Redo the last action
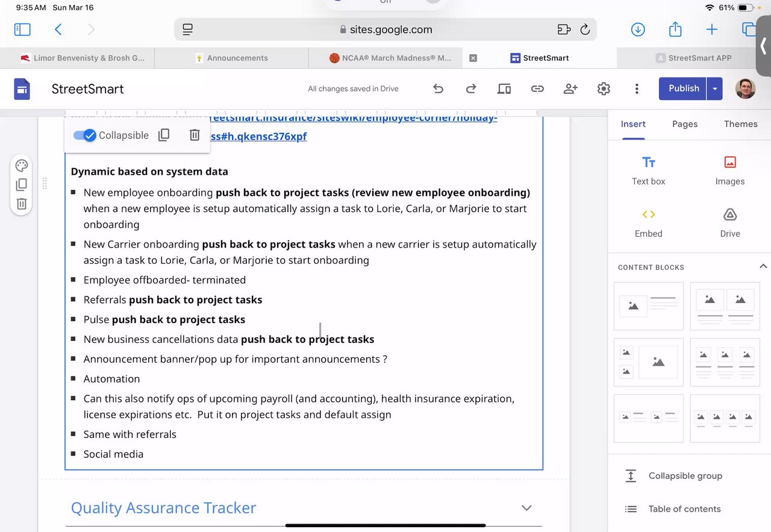 coord(471,89)
